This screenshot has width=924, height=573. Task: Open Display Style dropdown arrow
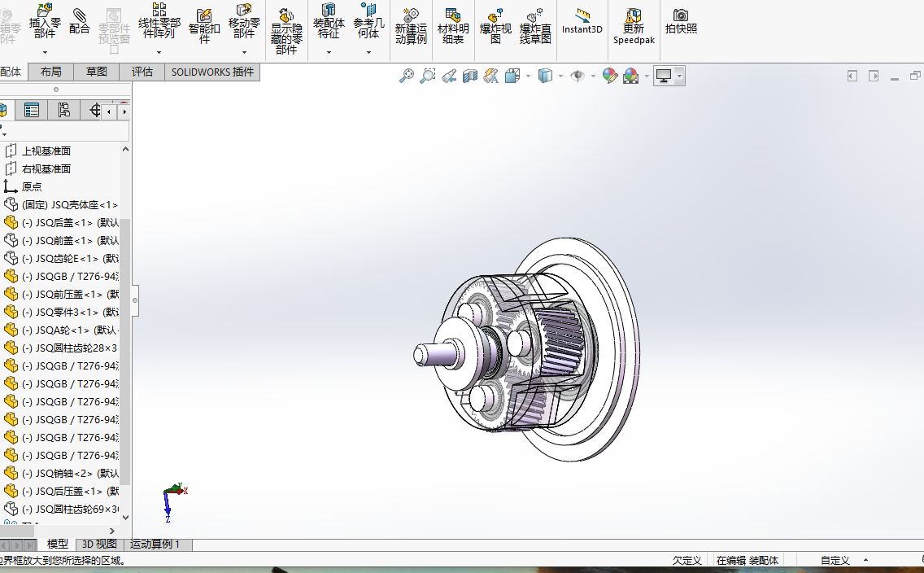(560, 76)
